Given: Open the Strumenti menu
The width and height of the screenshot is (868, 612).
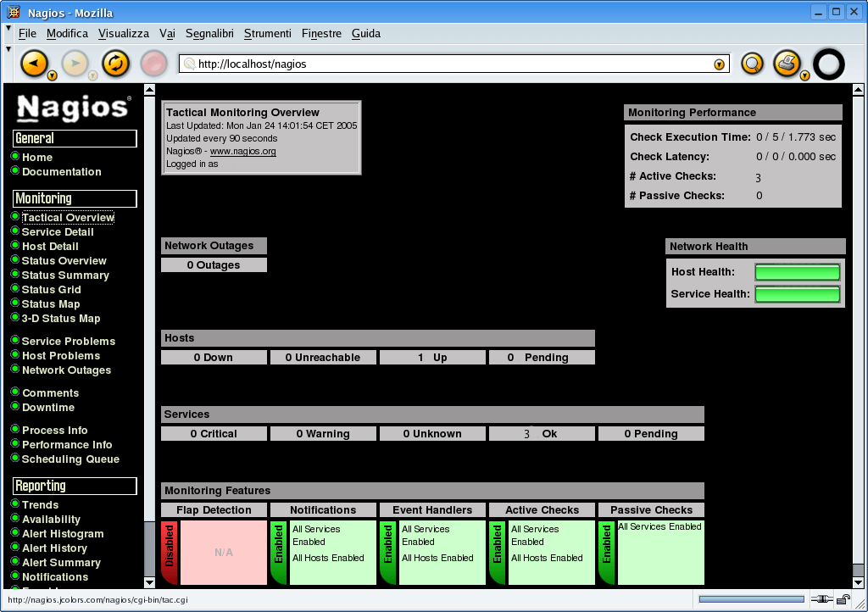Looking at the screenshot, I should pyautogui.click(x=267, y=34).
